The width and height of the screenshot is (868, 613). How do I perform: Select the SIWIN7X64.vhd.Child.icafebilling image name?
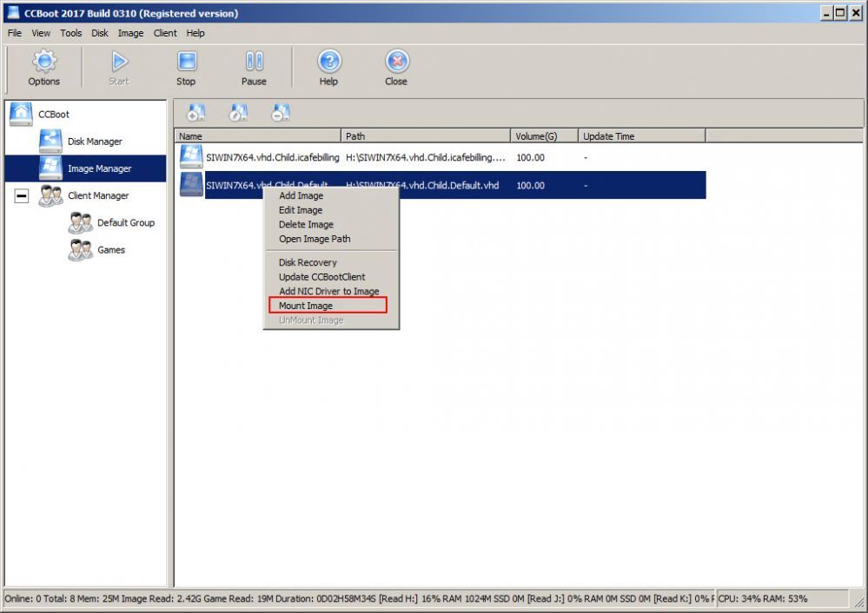pos(272,158)
